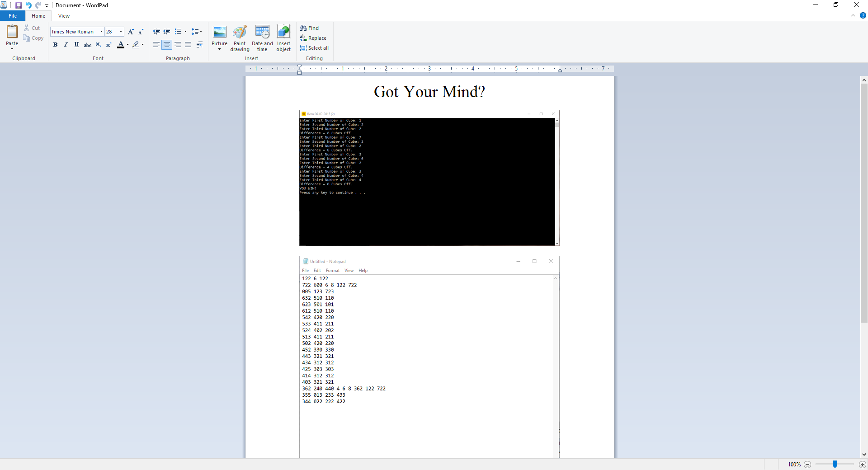Toggle Strikethrough formatting
This screenshot has height=470, width=868.
pyautogui.click(x=88, y=45)
